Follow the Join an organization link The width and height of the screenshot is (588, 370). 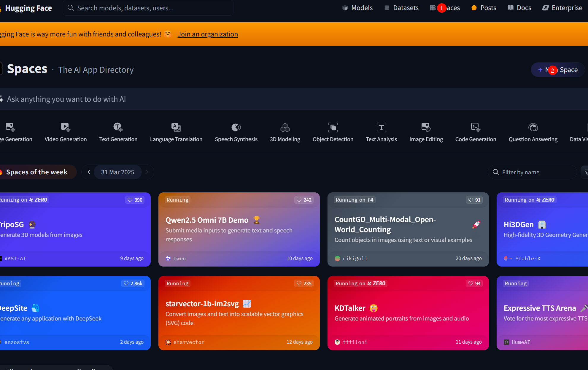pyautogui.click(x=208, y=34)
